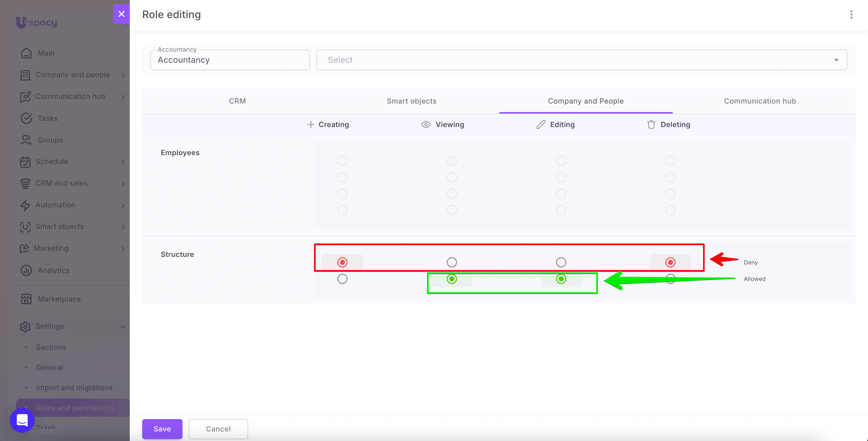Select Deny for Structure Viewing
Viewport: 868px width, 441px height.
click(452, 262)
